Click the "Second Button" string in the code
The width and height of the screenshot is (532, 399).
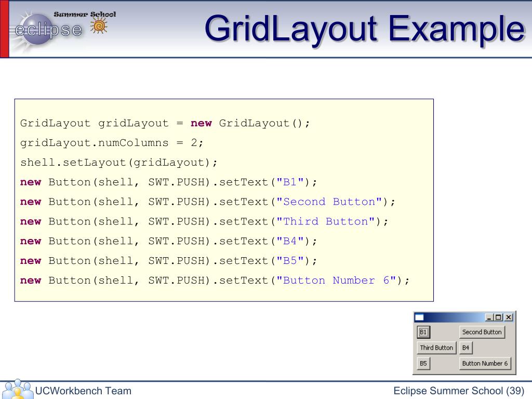pos(329,202)
